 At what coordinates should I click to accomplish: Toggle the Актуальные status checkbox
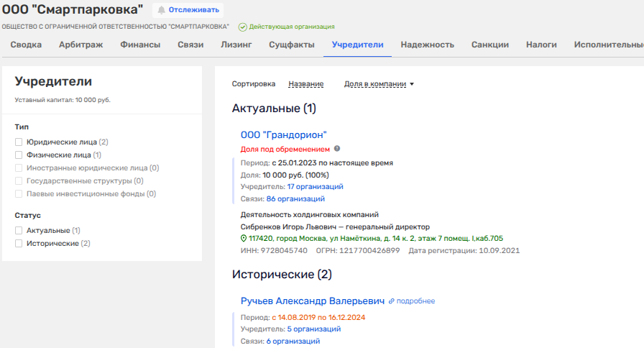pyautogui.click(x=19, y=231)
